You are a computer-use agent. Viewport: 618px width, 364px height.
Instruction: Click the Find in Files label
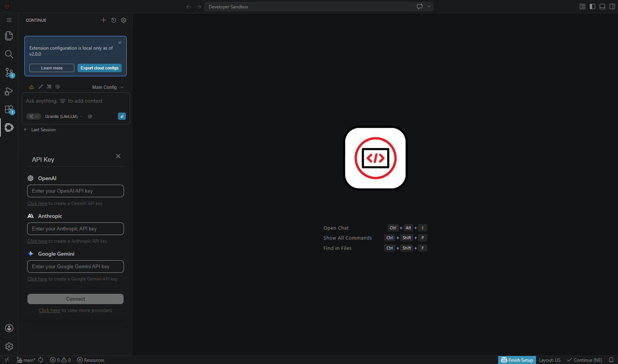click(338, 248)
